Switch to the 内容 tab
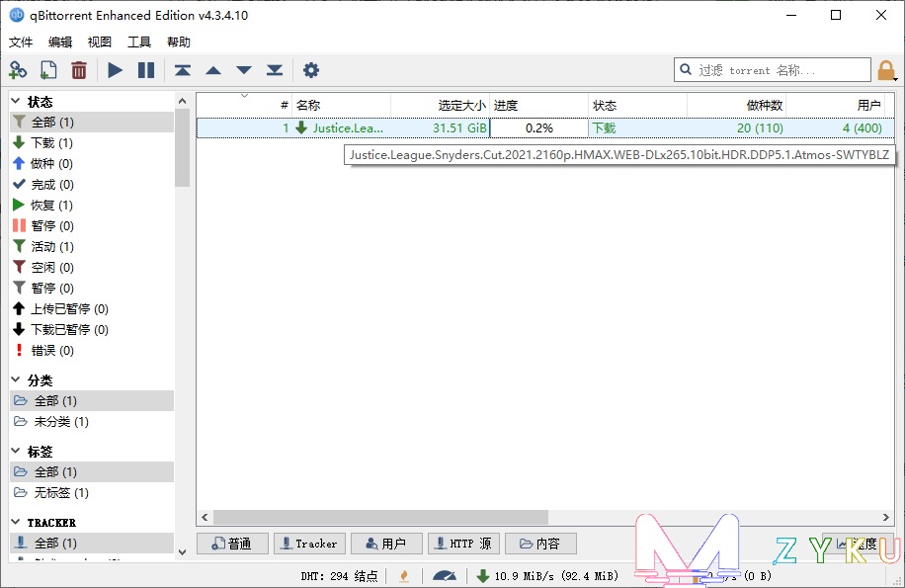905x588 pixels. point(540,544)
